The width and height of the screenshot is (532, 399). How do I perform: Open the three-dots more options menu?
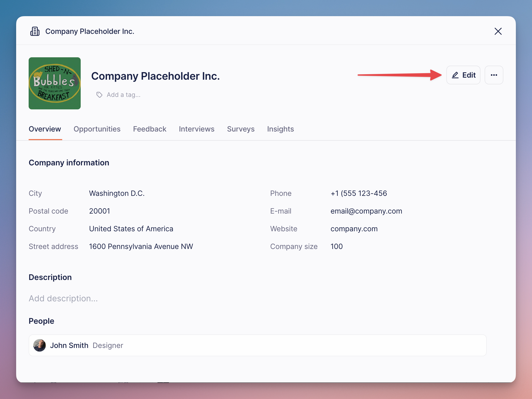[x=494, y=75]
